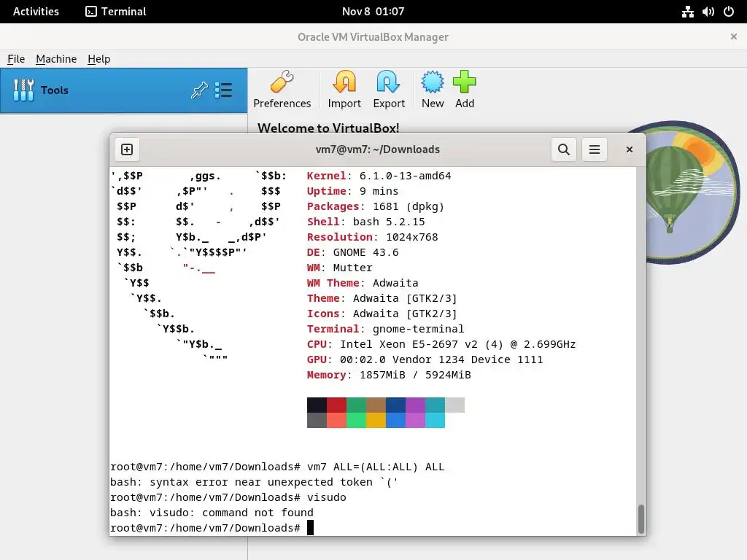Open the Tools list menu icon
Screen dimensions: 747x560
click(223, 90)
